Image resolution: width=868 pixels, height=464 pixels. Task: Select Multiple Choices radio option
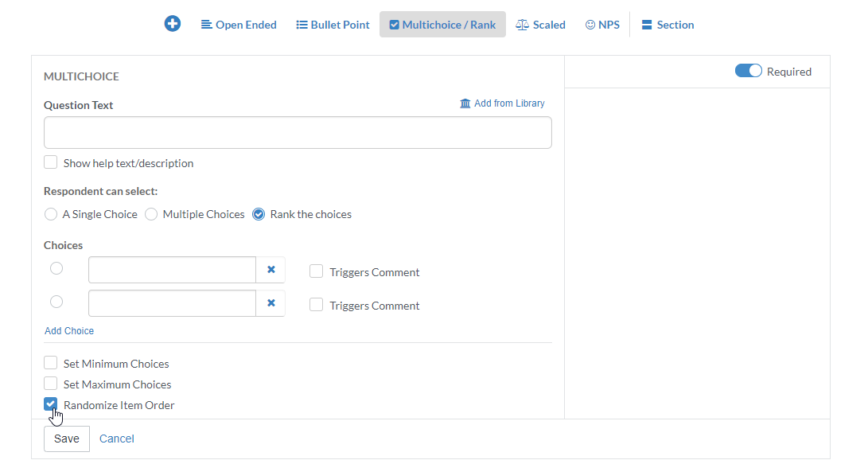tap(151, 214)
